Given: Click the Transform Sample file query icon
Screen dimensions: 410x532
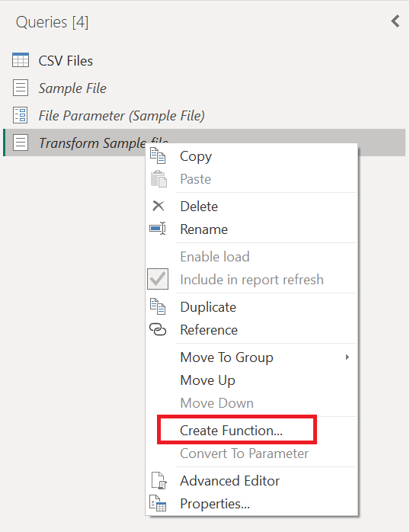Looking at the screenshot, I should pyautogui.click(x=21, y=143).
